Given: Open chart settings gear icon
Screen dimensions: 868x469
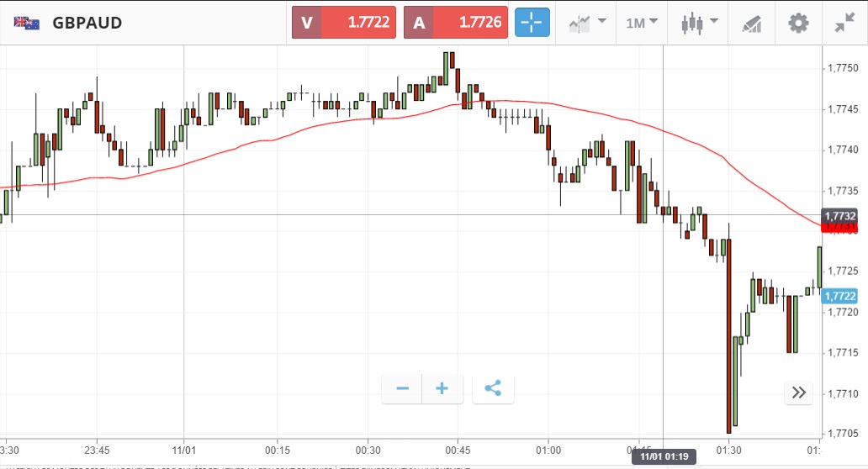Looking at the screenshot, I should tap(797, 23).
